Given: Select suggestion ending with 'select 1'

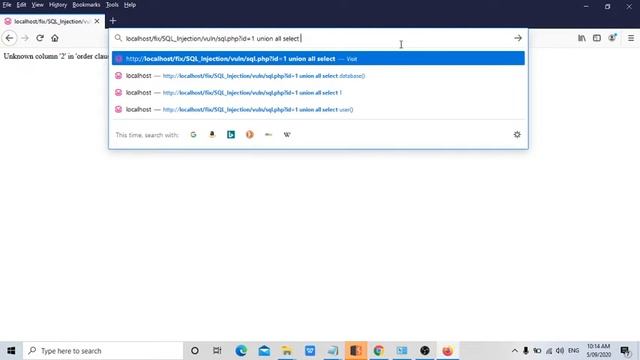Looking at the screenshot, I should 318,93.
